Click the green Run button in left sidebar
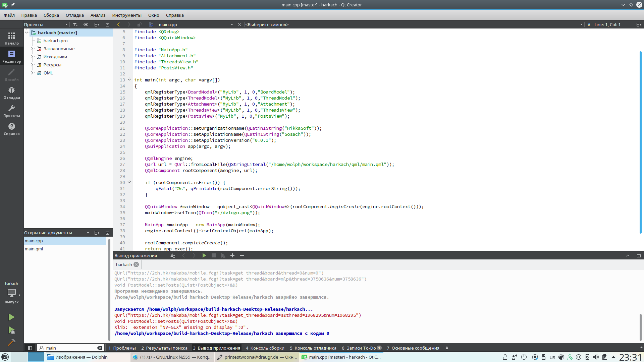Screen dimensions: 644x362 pos(11,317)
